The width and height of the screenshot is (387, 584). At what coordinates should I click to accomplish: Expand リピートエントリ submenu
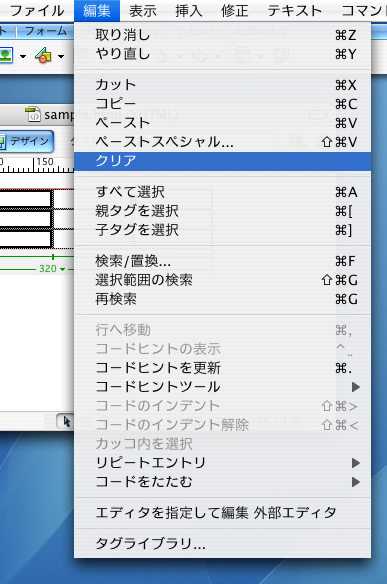tap(222, 463)
